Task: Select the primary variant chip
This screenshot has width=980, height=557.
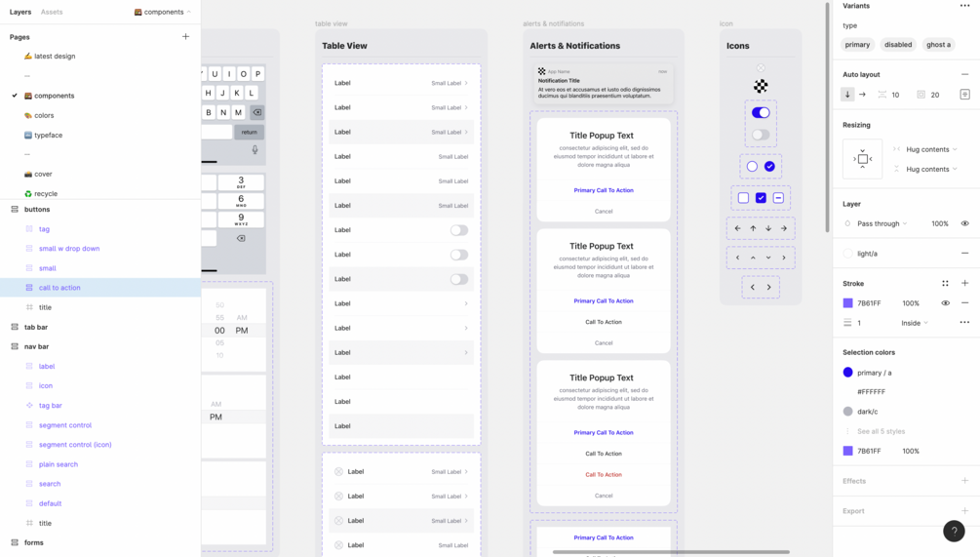Action: click(857, 45)
